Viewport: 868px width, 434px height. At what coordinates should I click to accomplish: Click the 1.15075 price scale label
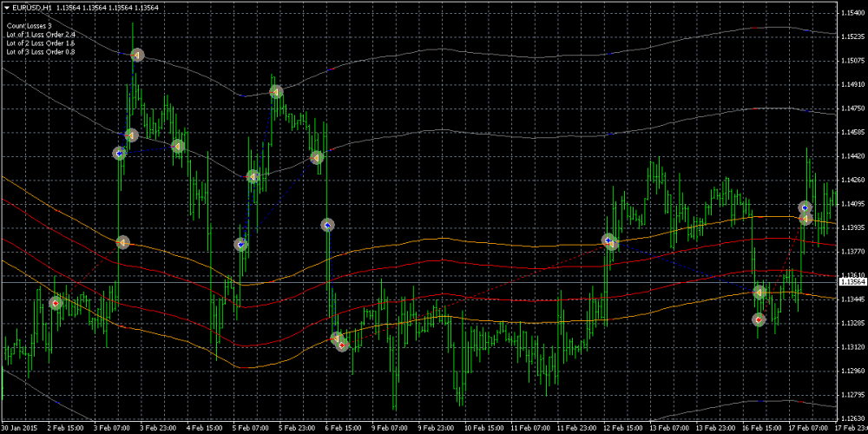click(x=852, y=60)
